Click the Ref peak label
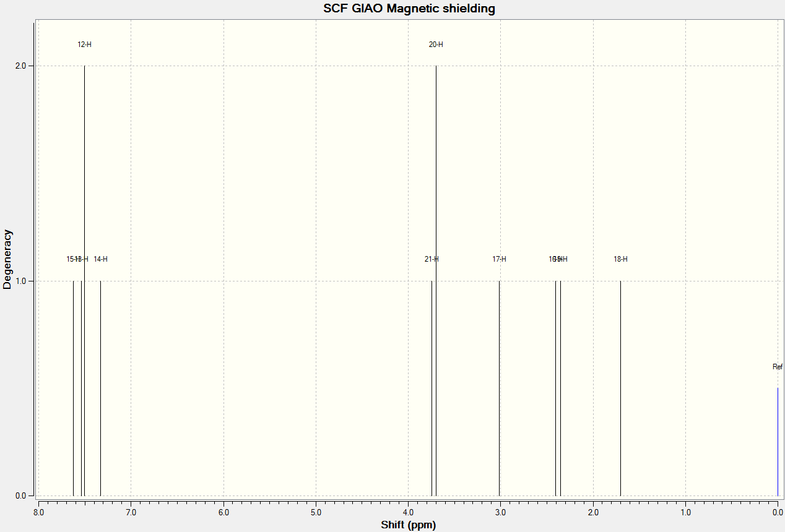The width and height of the screenshot is (785, 532). click(x=778, y=367)
